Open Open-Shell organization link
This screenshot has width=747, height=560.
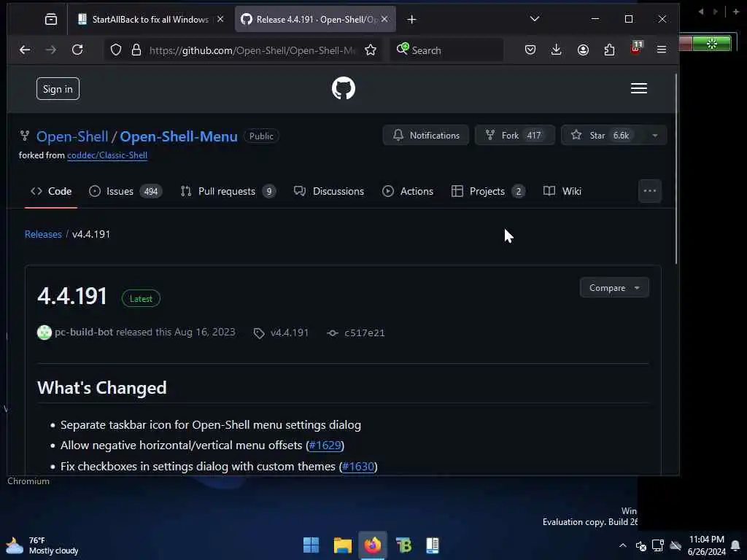tap(72, 136)
